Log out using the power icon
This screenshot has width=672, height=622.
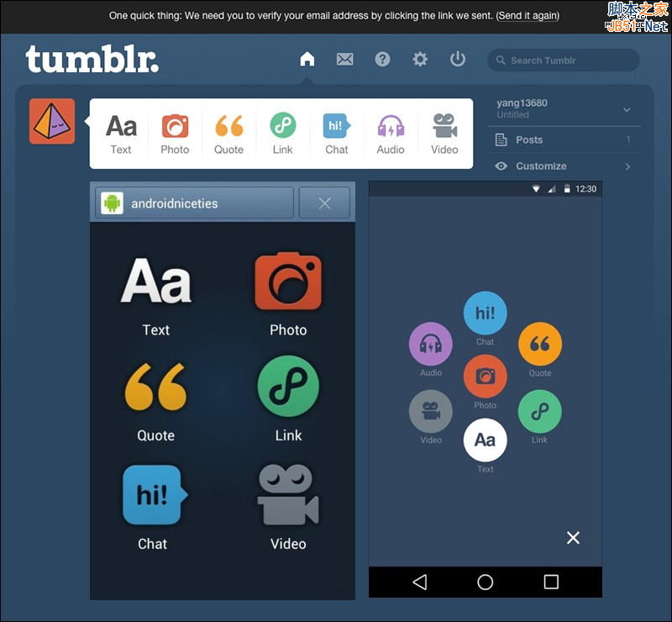tap(458, 59)
